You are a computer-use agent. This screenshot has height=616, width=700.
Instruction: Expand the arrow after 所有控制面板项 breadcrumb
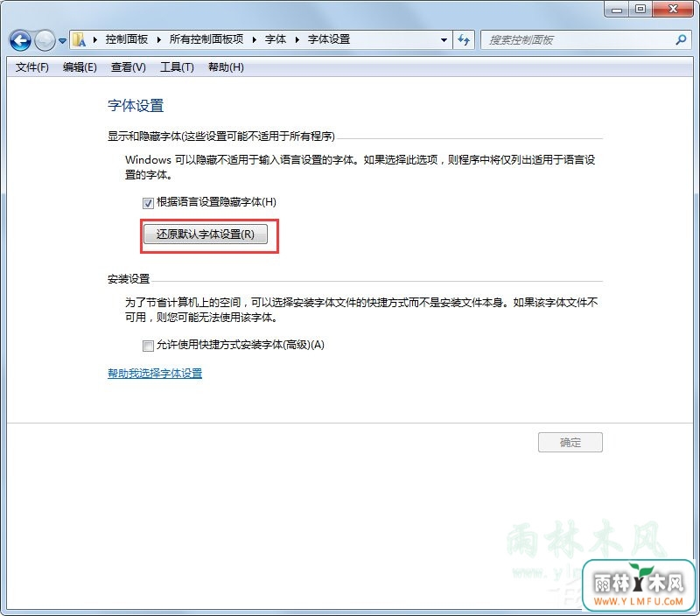[x=254, y=39]
